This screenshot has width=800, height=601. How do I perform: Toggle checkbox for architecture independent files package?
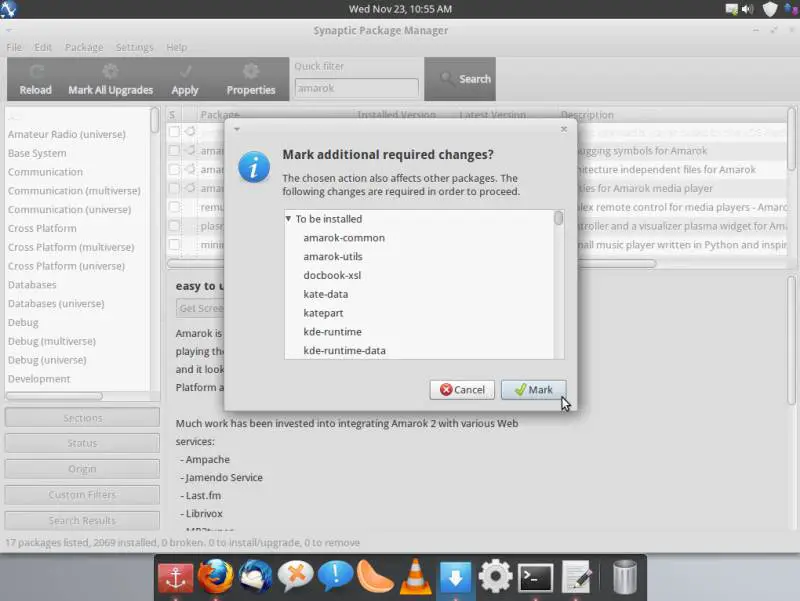[x=174, y=169]
